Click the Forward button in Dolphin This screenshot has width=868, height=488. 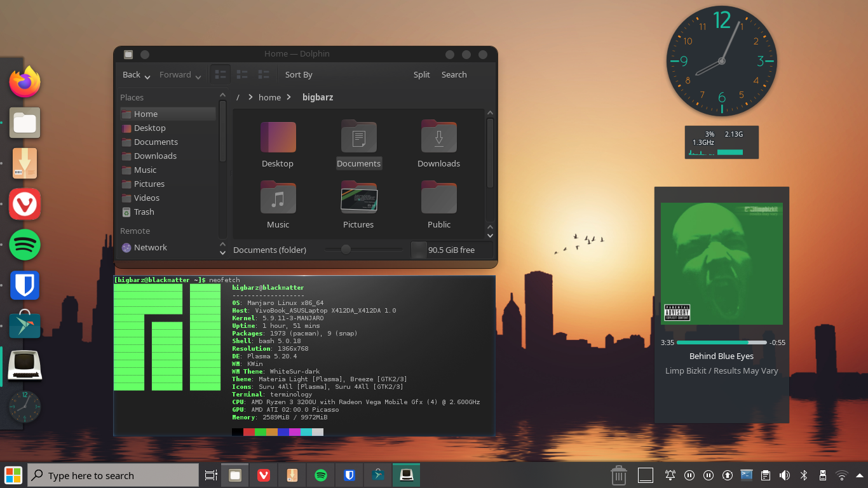(175, 74)
